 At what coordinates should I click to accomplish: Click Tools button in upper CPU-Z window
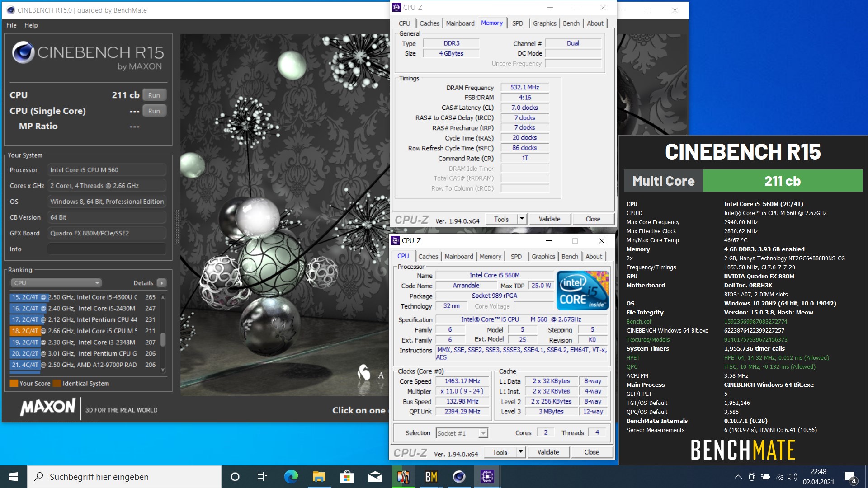[x=501, y=219]
